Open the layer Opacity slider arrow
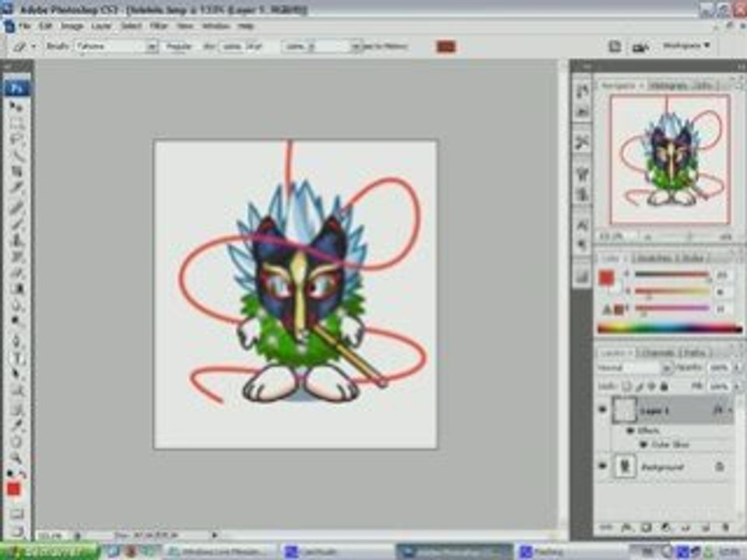This screenshot has width=747, height=560. coord(738,368)
